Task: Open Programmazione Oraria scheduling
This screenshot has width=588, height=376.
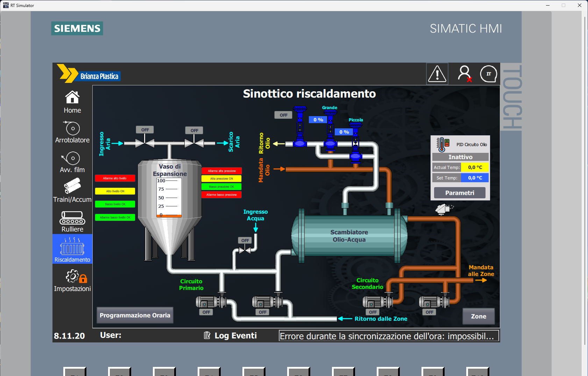Action: click(x=135, y=315)
